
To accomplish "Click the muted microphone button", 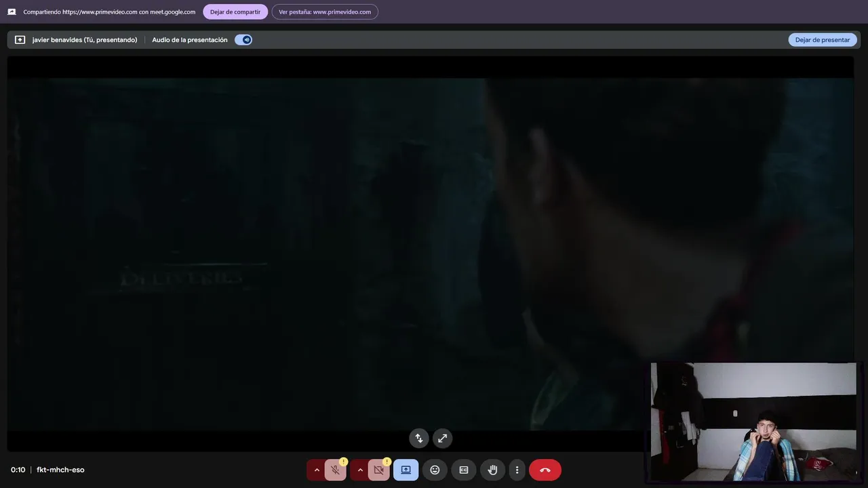I will pyautogui.click(x=335, y=470).
